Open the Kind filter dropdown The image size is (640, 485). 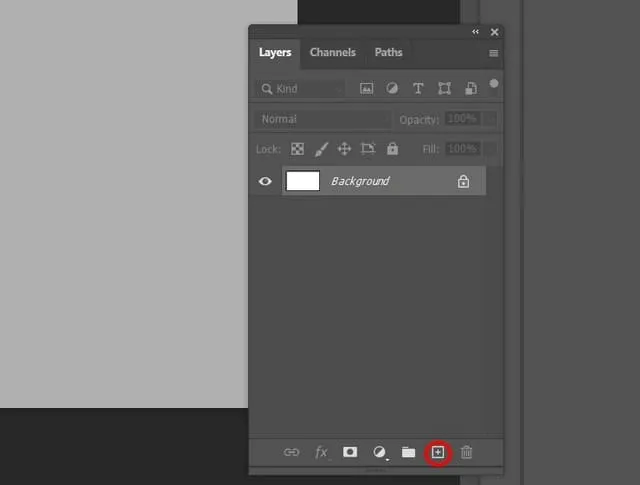pos(300,89)
